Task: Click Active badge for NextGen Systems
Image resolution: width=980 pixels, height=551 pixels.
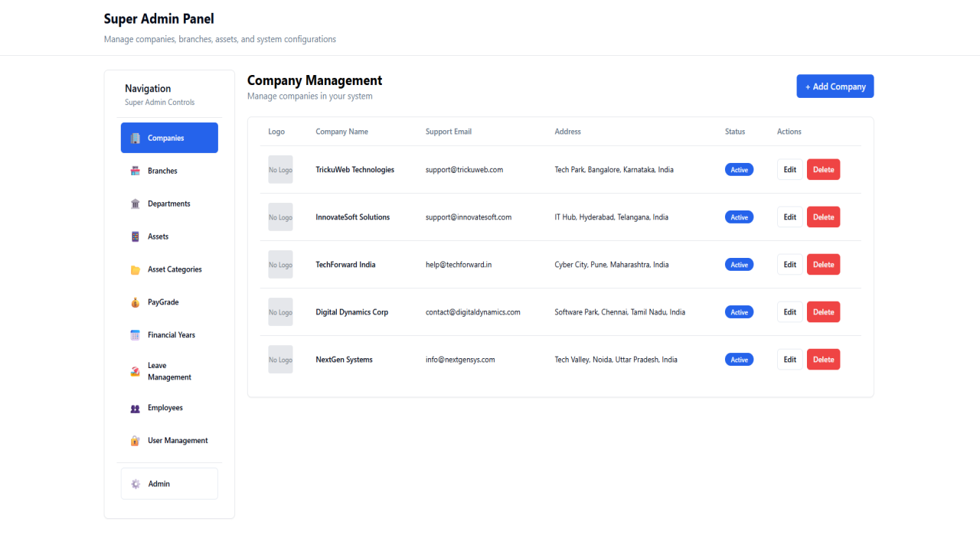Action: [739, 360]
